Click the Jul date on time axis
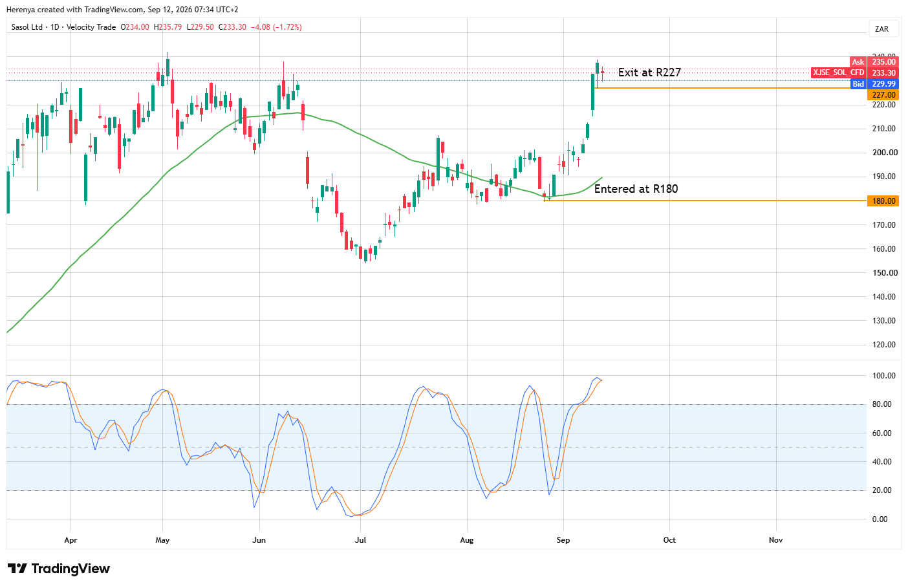This screenshot has width=908, height=588. 360,539
